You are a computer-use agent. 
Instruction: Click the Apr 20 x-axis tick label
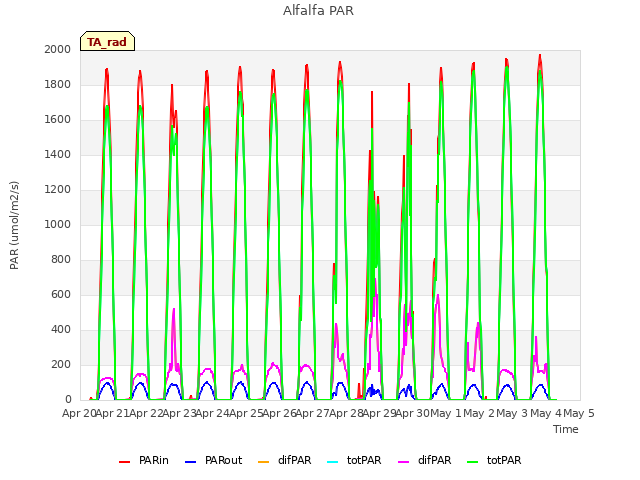coord(79,413)
